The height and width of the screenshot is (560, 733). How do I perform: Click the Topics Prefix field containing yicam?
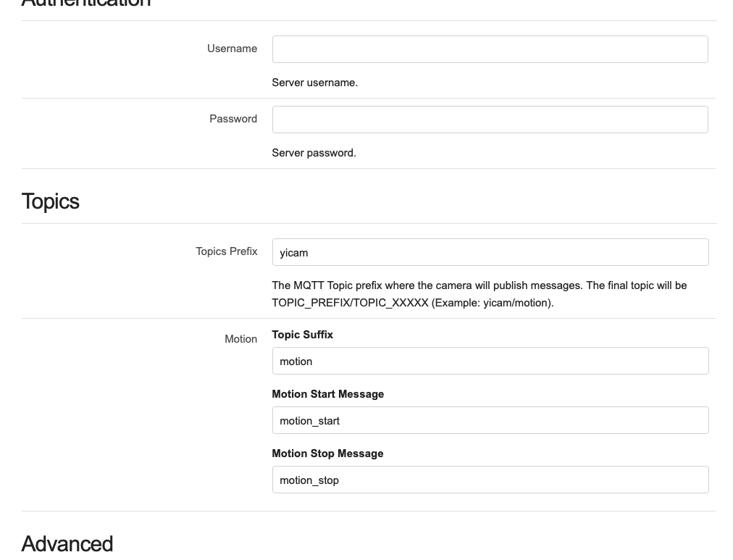click(490, 252)
